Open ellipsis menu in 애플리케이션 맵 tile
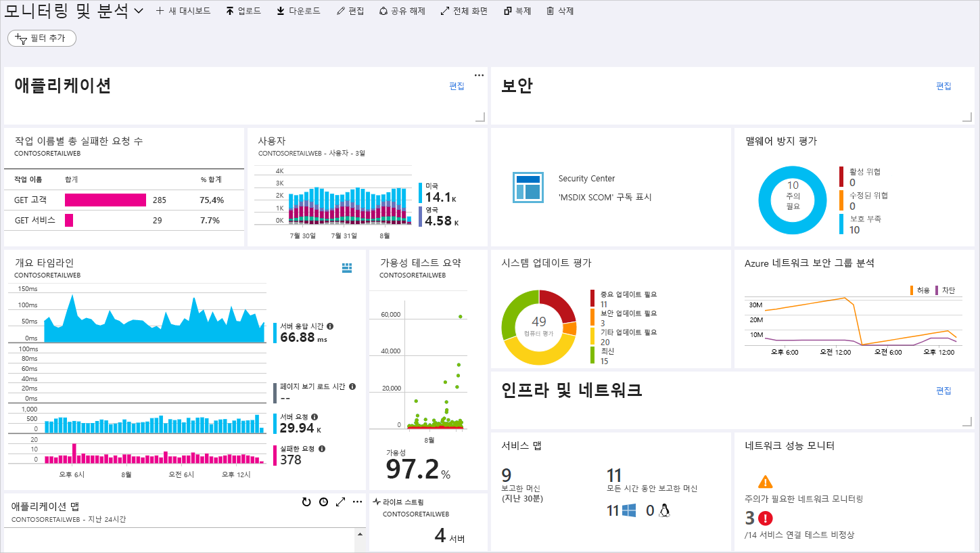 [357, 501]
